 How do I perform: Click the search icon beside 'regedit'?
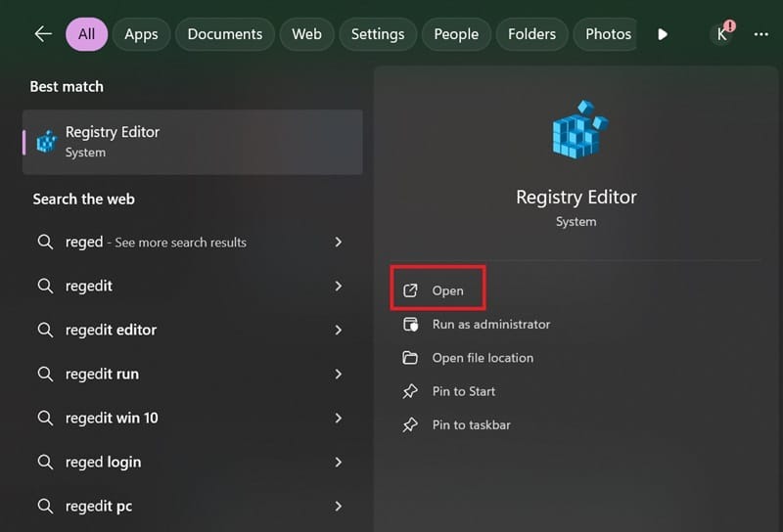click(x=45, y=286)
